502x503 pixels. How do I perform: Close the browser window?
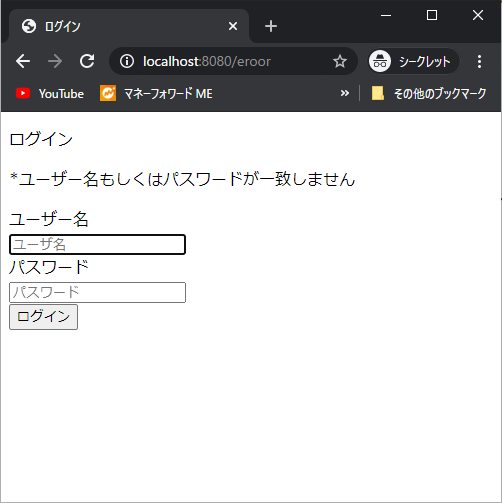click(x=478, y=15)
